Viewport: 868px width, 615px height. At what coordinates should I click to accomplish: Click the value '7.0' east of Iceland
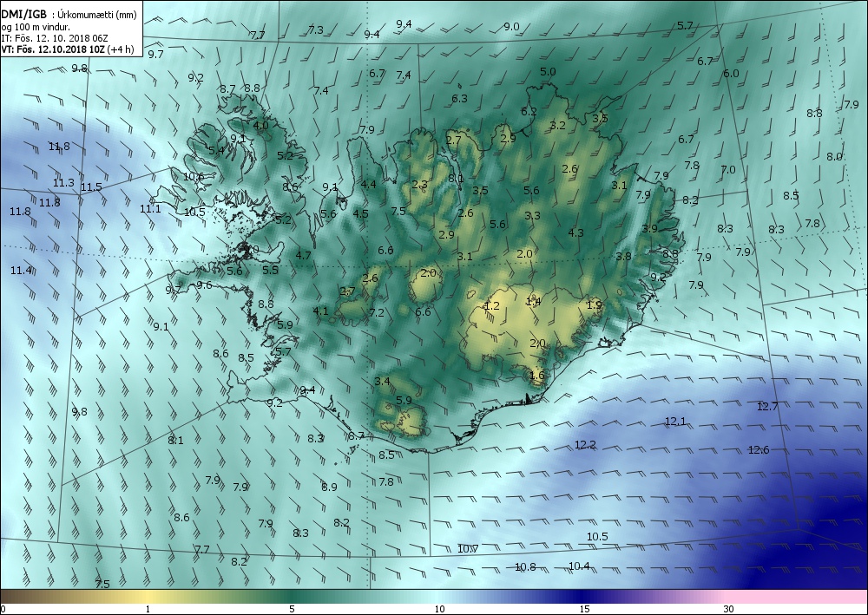728,170
